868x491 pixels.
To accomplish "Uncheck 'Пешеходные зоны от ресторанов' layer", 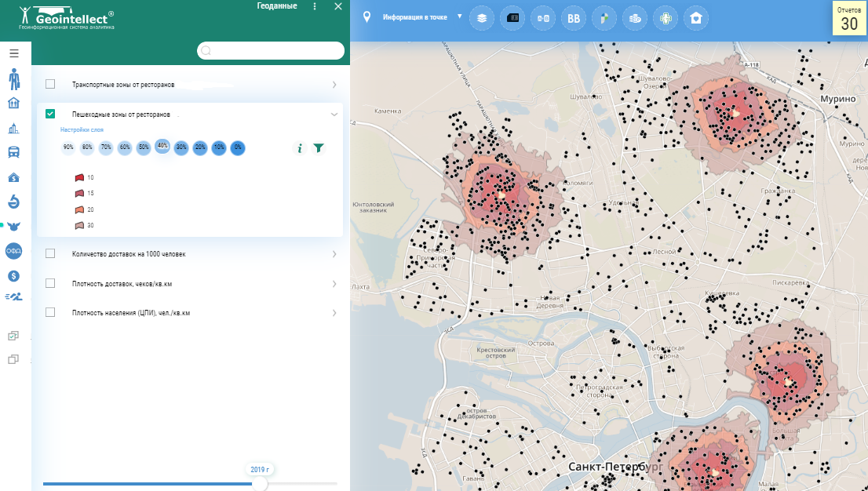I will tap(50, 114).
